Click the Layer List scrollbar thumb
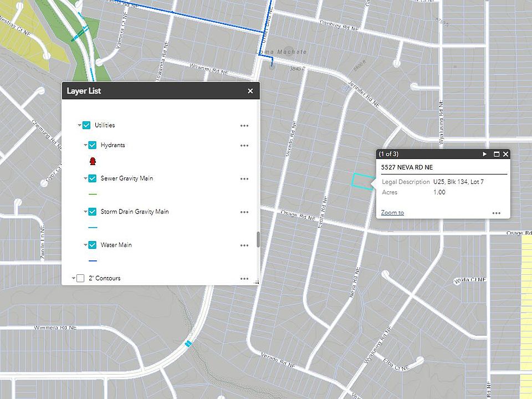 pyautogui.click(x=258, y=239)
